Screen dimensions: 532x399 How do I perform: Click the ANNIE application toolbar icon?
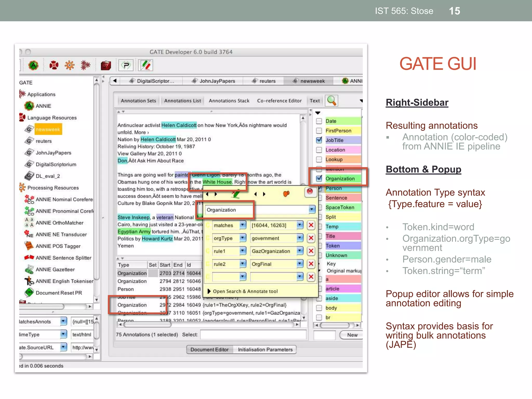tap(33, 65)
